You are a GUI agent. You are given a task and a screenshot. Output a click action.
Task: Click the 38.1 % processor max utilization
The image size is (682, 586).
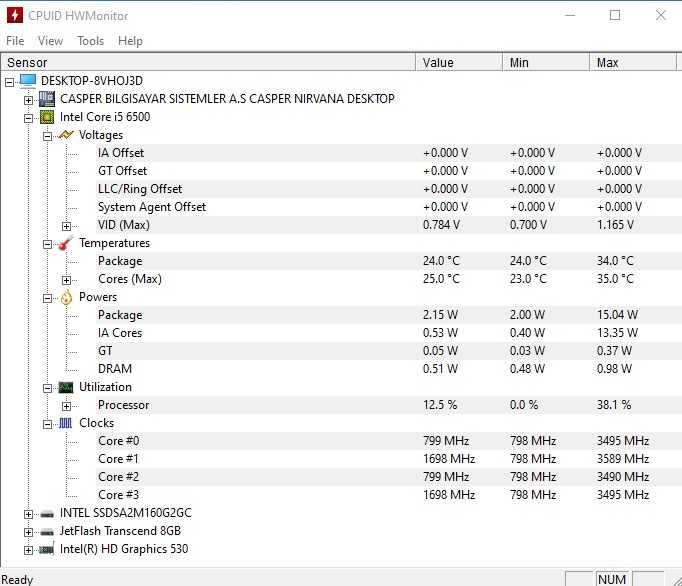click(614, 405)
